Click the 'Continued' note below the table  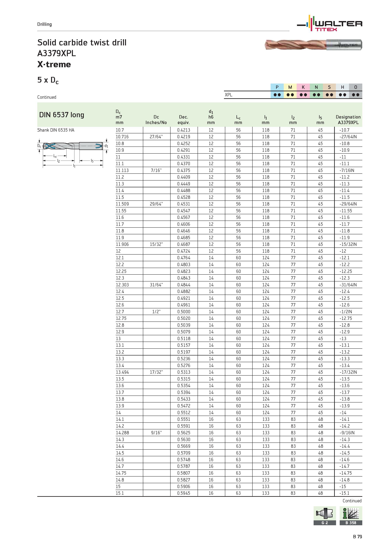pyautogui.click(x=352, y=501)
